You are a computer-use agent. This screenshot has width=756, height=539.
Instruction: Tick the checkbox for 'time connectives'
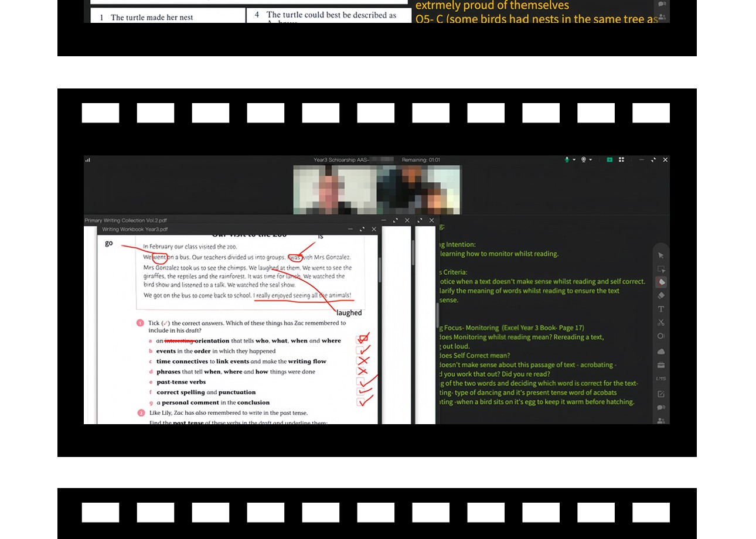coord(360,361)
